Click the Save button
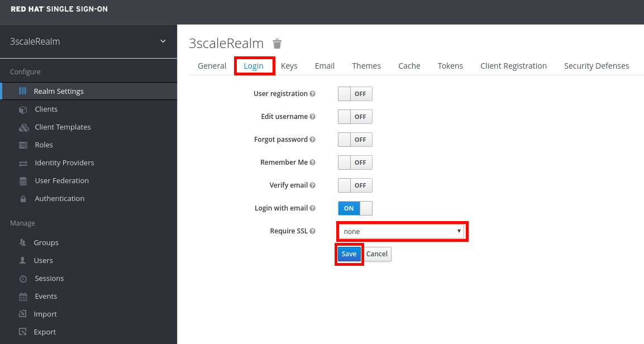Viewport: 644px width, 344px height. pos(349,254)
